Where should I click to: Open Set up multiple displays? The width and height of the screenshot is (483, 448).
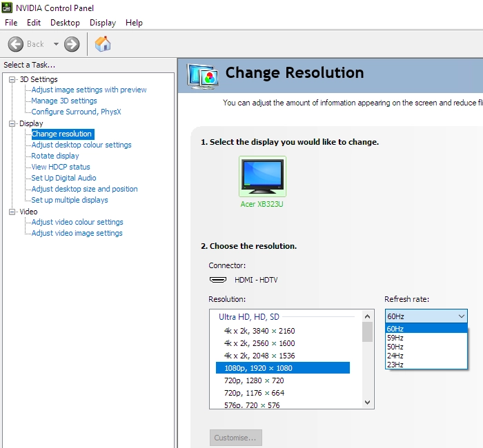tap(70, 200)
